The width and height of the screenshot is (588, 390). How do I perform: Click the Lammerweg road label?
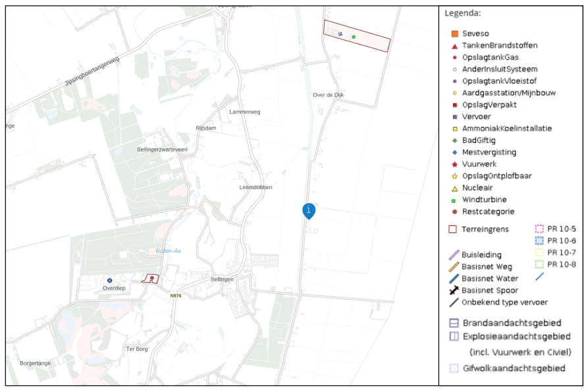[x=245, y=112]
